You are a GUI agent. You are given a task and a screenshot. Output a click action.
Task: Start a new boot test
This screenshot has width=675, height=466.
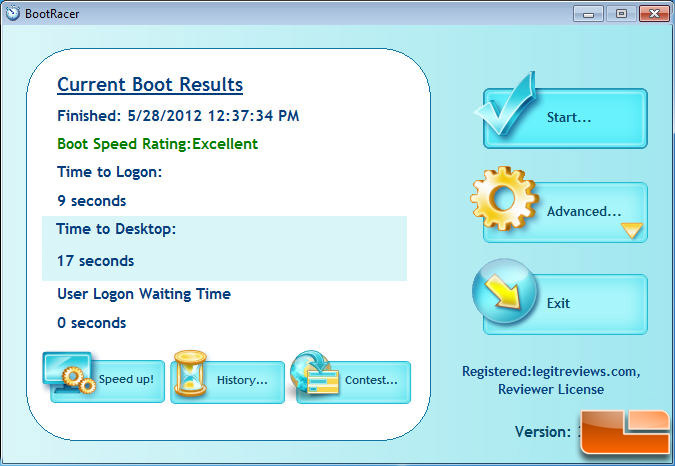(x=565, y=118)
